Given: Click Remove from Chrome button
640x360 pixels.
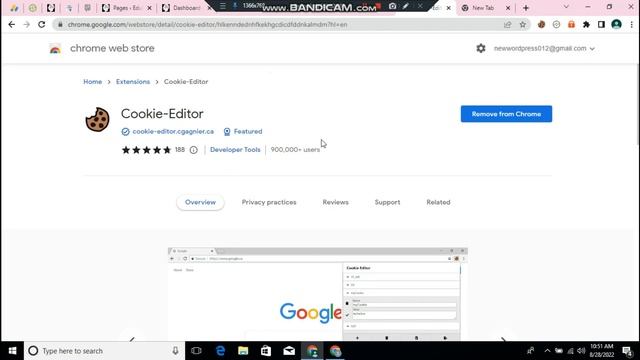Looking at the screenshot, I should pyautogui.click(x=506, y=114).
